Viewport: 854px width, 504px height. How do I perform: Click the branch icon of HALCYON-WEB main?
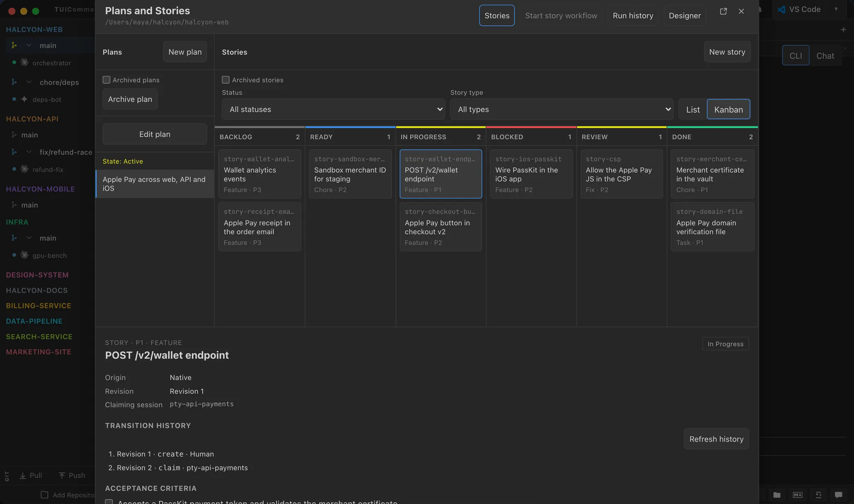(x=14, y=45)
